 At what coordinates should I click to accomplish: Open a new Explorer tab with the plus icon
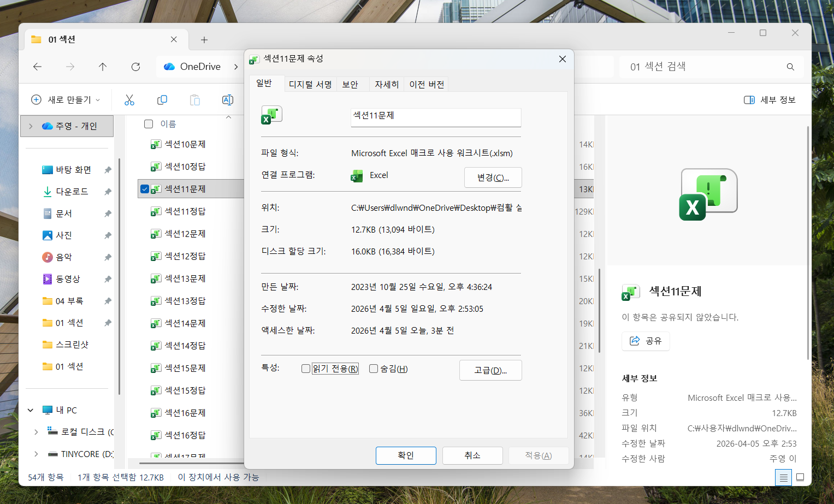point(204,40)
